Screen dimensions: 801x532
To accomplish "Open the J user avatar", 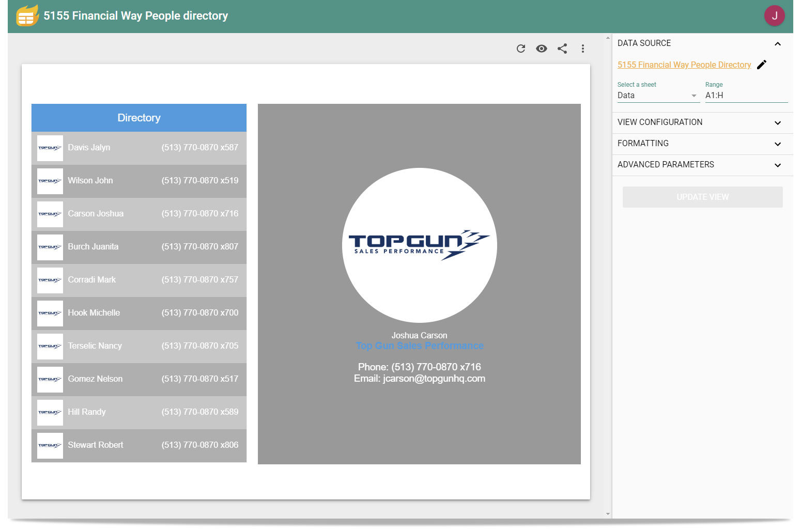I will [774, 15].
